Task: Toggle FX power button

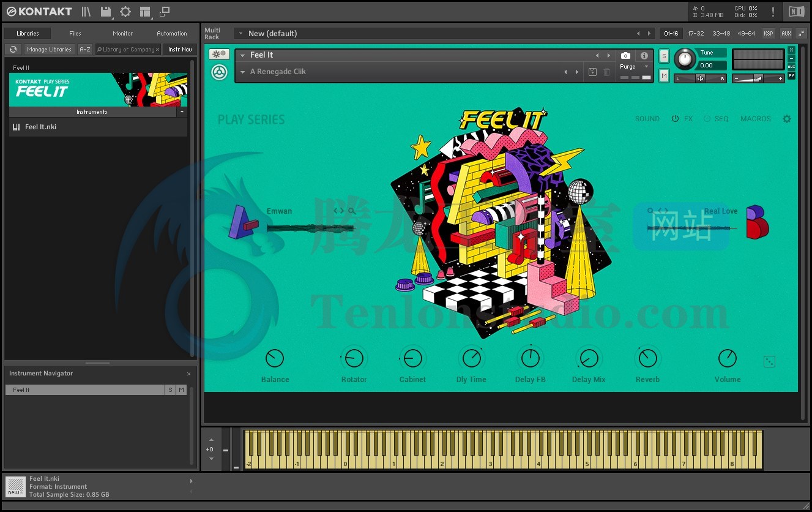Action: (x=676, y=119)
